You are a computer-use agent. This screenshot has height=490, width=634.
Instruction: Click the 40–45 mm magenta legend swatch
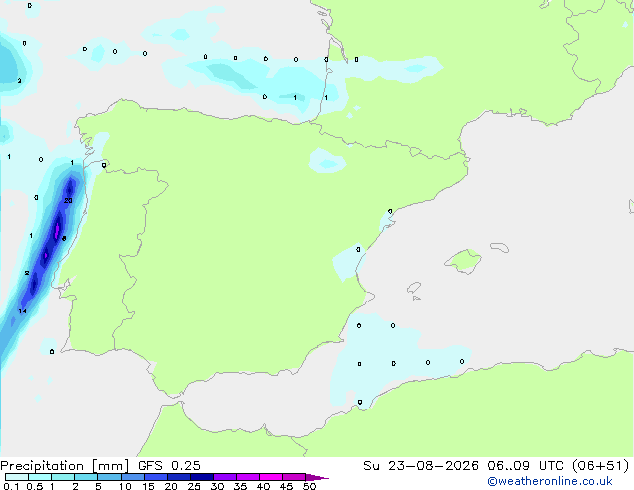pyautogui.click(x=271, y=477)
